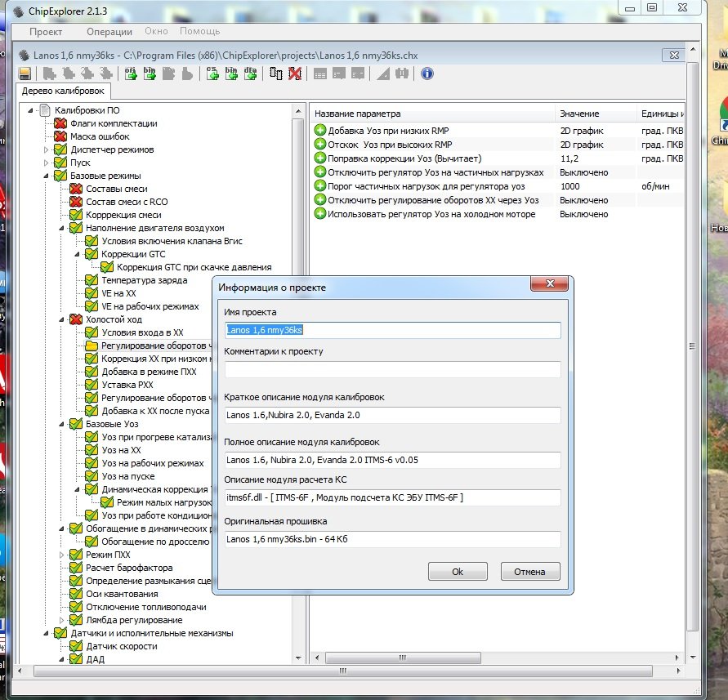Viewport: 728px width, 700px height.
Task: Open the Операции menu
Action: (x=109, y=32)
